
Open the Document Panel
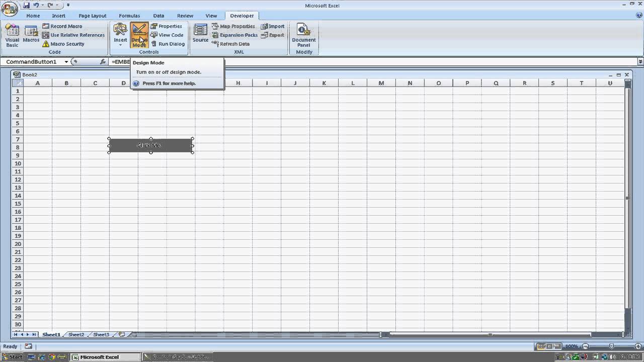coord(303,35)
